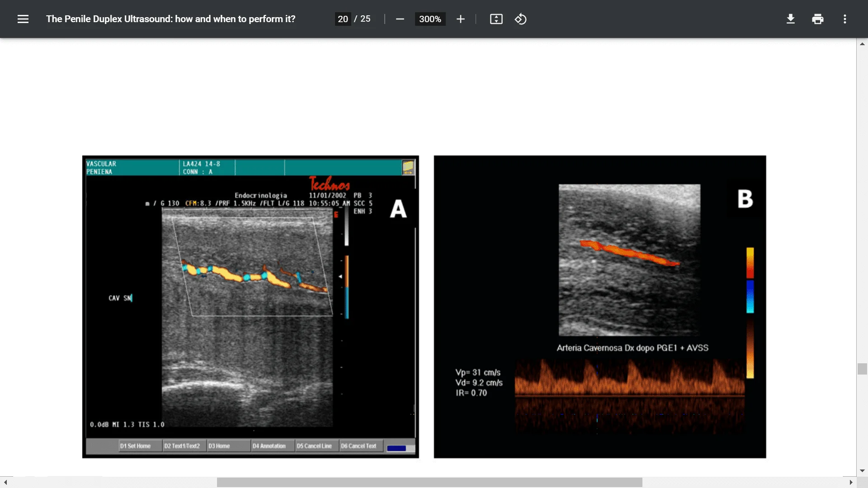Viewport: 868px width, 488px height.
Task: Click the vertical scrollbar up arrow
Action: coord(862,44)
